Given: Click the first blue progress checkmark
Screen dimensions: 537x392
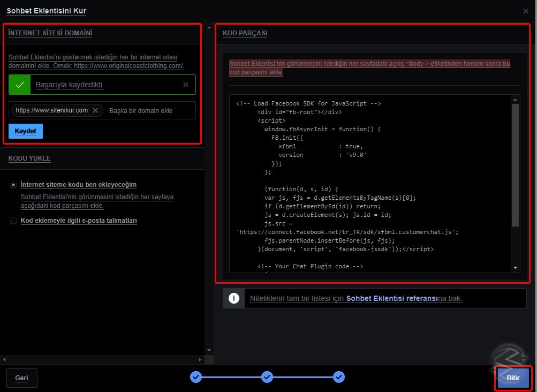Looking at the screenshot, I should [195, 377].
